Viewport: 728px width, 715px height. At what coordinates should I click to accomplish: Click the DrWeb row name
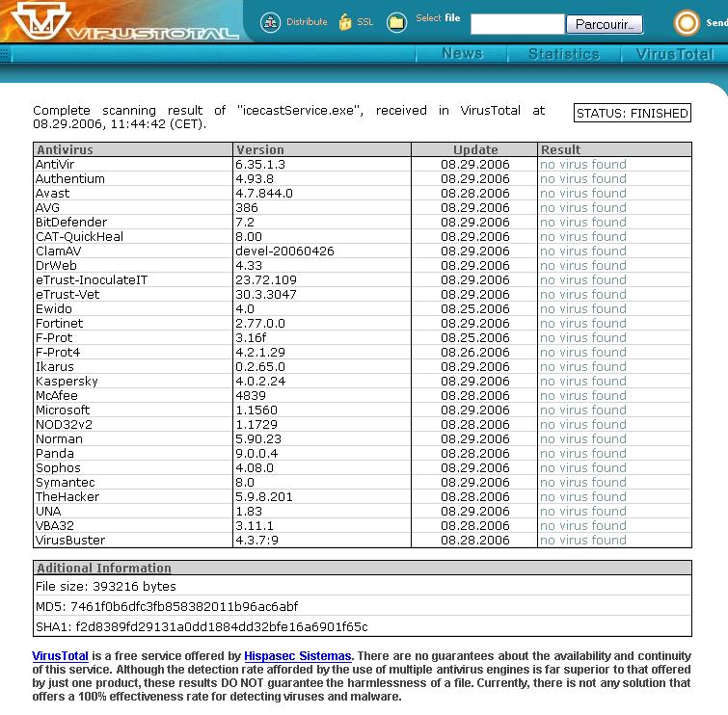click(56, 265)
